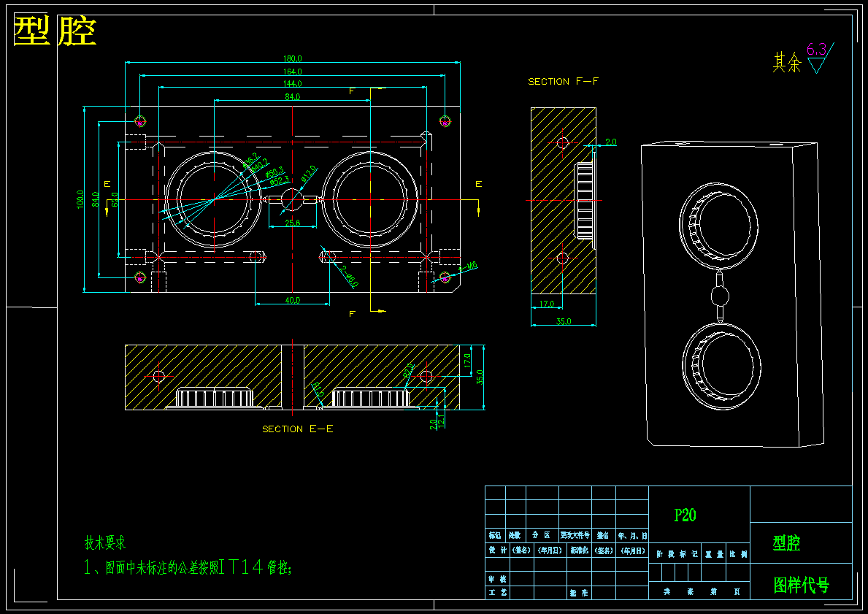Click the R2.0 radius callout in section E-E
The image size is (868, 614).
click(x=409, y=370)
